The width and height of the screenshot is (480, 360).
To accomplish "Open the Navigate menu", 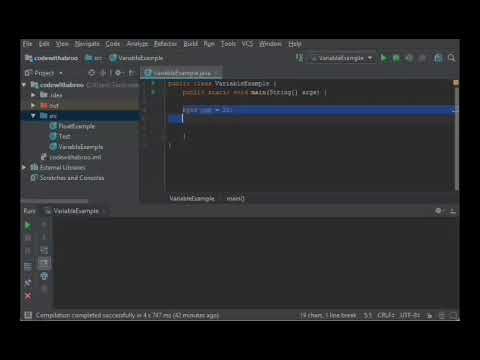I will click(x=87, y=44).
